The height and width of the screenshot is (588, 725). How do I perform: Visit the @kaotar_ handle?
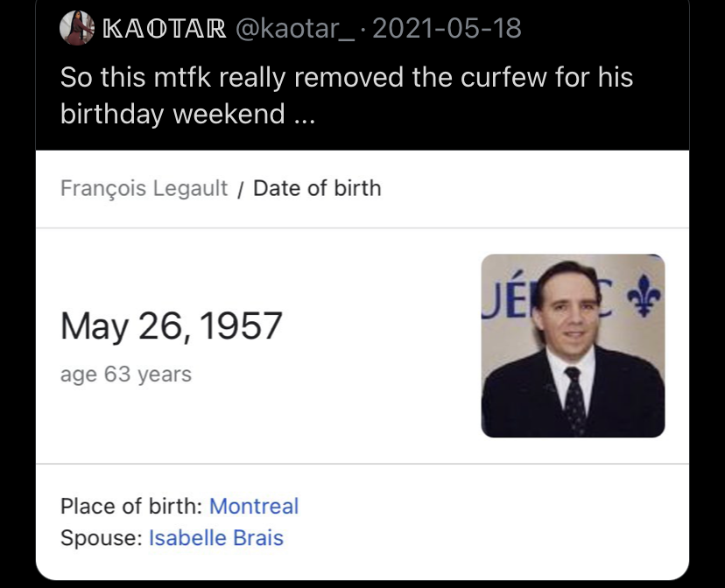(x=295, y=29)
